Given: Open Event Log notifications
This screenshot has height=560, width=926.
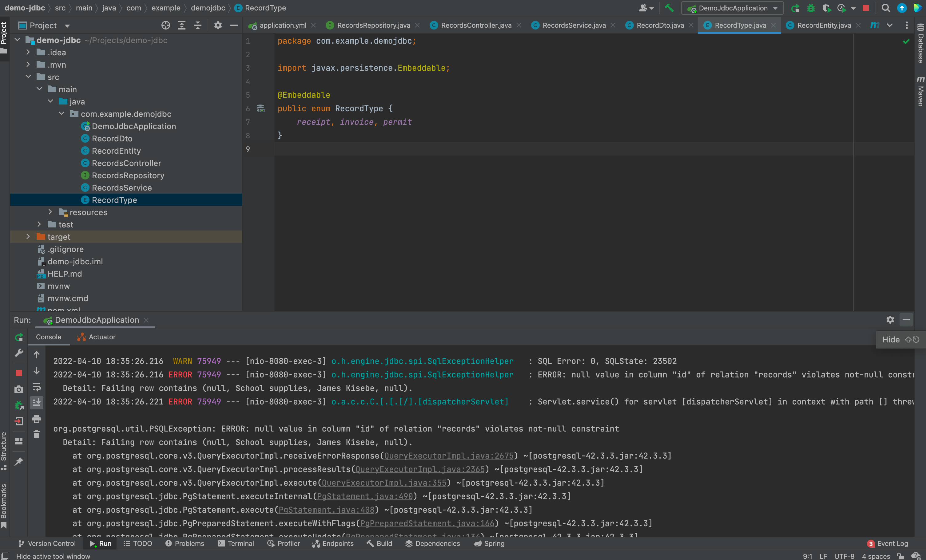Looking at the screenshot, I should click(x=887, y=543).
